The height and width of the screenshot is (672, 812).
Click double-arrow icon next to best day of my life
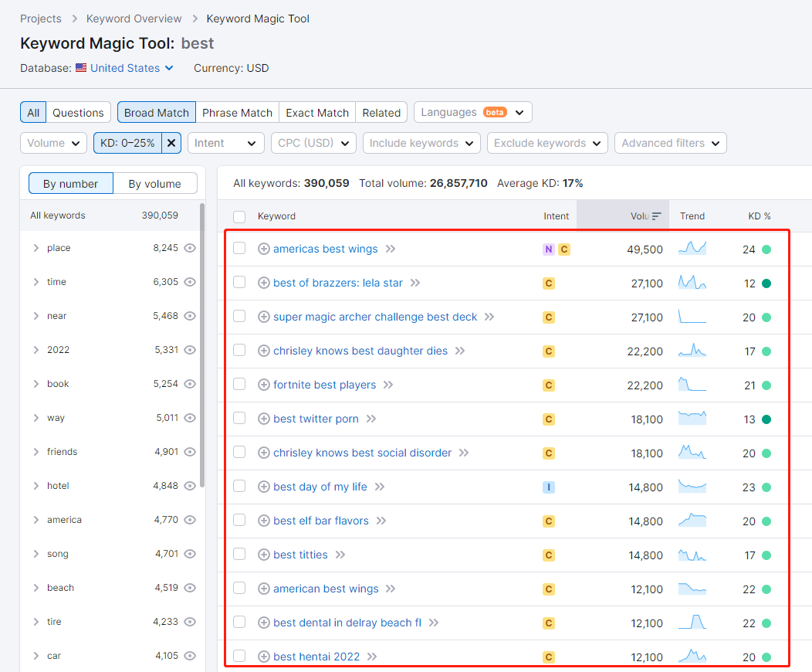tap(379, 487)
